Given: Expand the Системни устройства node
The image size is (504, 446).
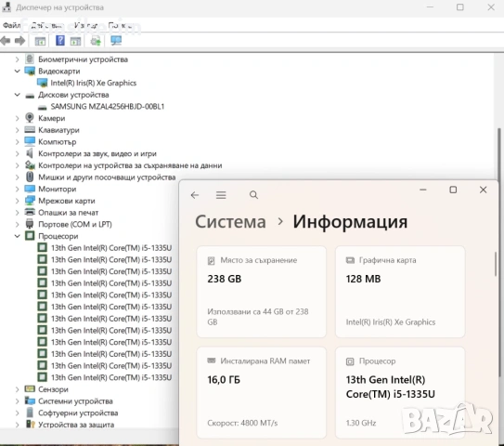Looking at the screenshot, I should tap(17, 401).
